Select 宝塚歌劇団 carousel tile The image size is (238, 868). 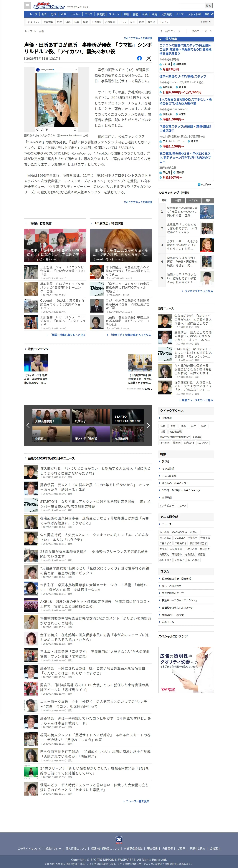pos(127,434)
